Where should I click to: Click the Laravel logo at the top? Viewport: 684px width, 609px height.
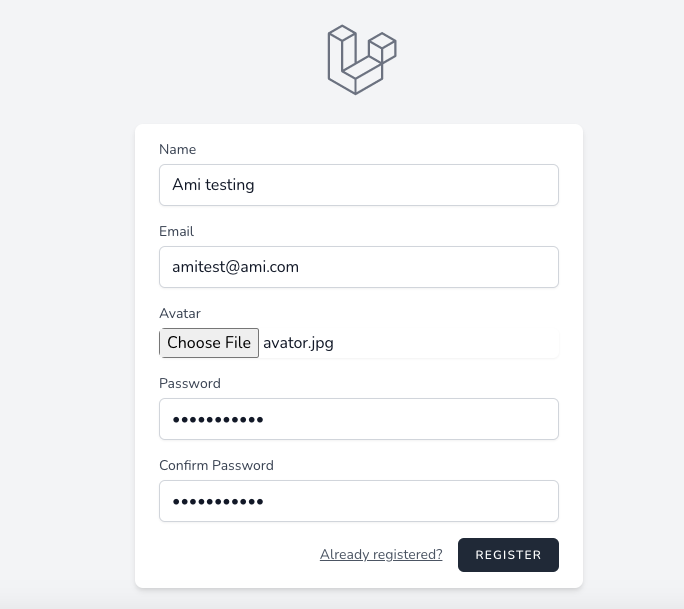pyautogui.click(x=362, y=60)
